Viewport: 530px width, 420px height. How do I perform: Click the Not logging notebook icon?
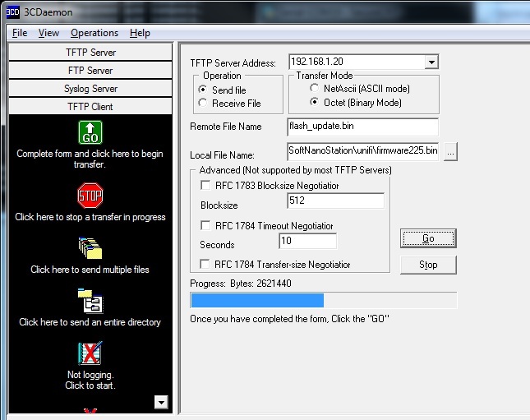click(x=90, y=353)
